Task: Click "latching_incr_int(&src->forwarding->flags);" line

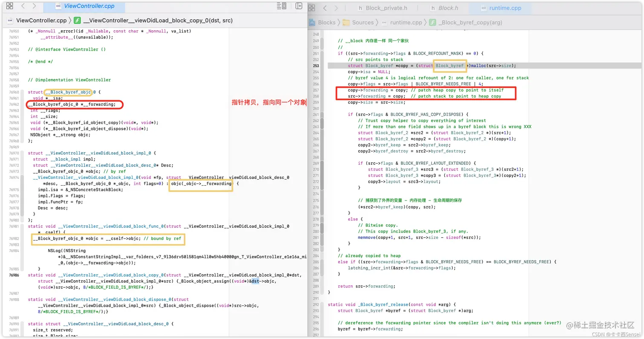Action: 402,268
